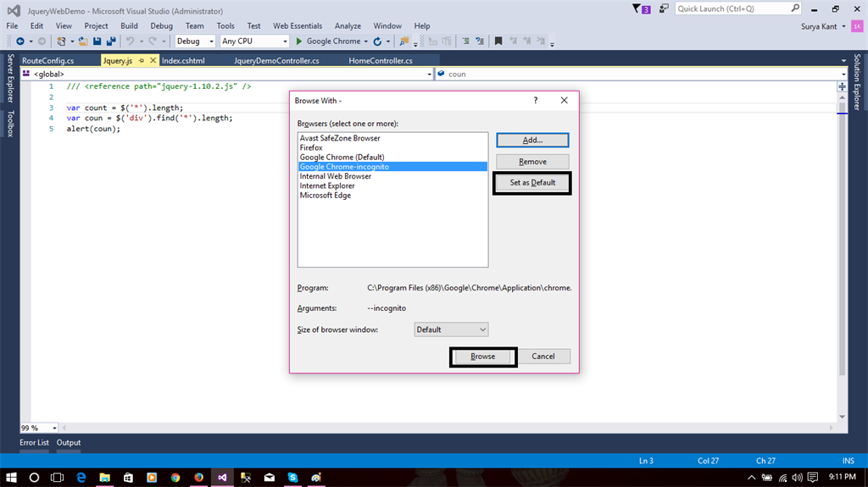This screenshot has height=487, width=868.
Task: Click the Open File folder icon
Action: pyautogui.click(x=83, y=41)
